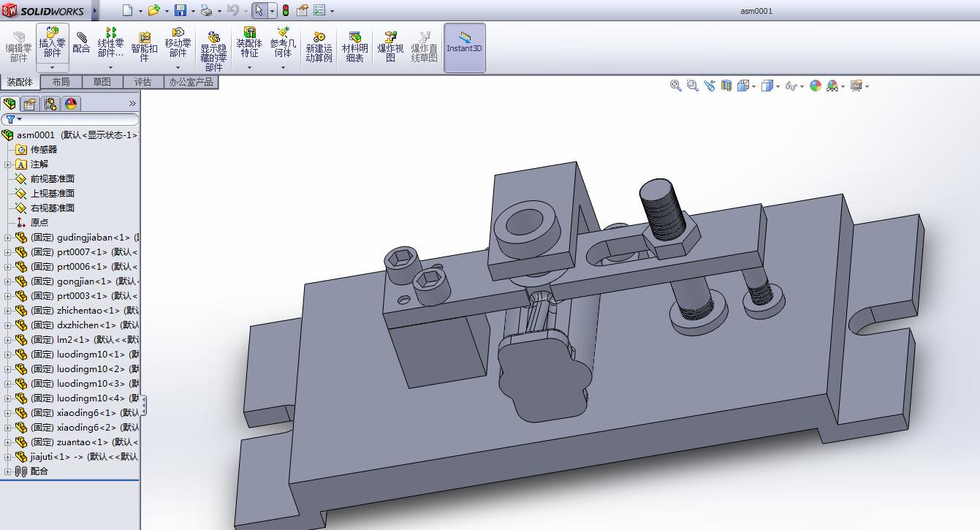The width and height of the screenshot is (980, 530).
Task: Switch to 草图 tab
Action: pyautogui.click(x=102, y=82)
